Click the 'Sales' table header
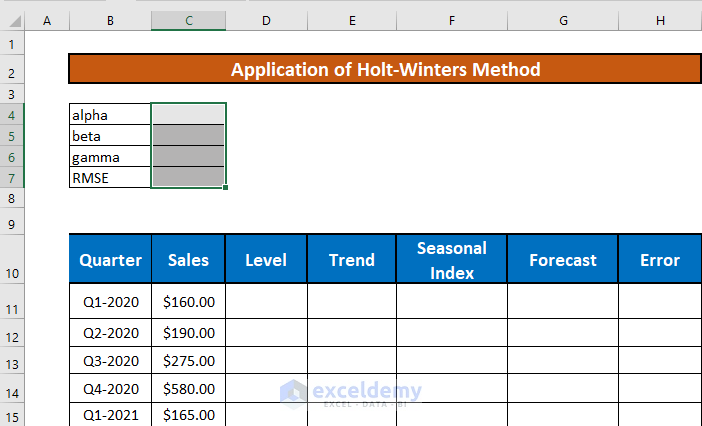Viewport: 702px width, 426px height. [x=188, y=259]
